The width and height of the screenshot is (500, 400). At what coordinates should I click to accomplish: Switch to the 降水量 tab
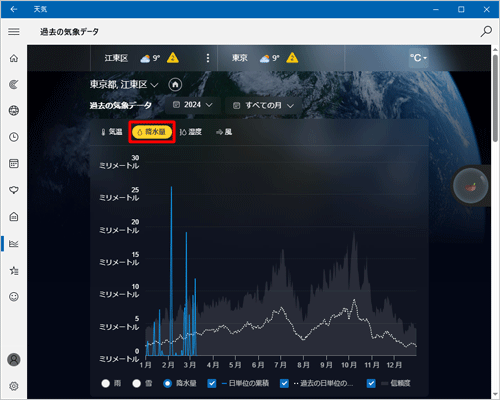(x=152, y=132)
